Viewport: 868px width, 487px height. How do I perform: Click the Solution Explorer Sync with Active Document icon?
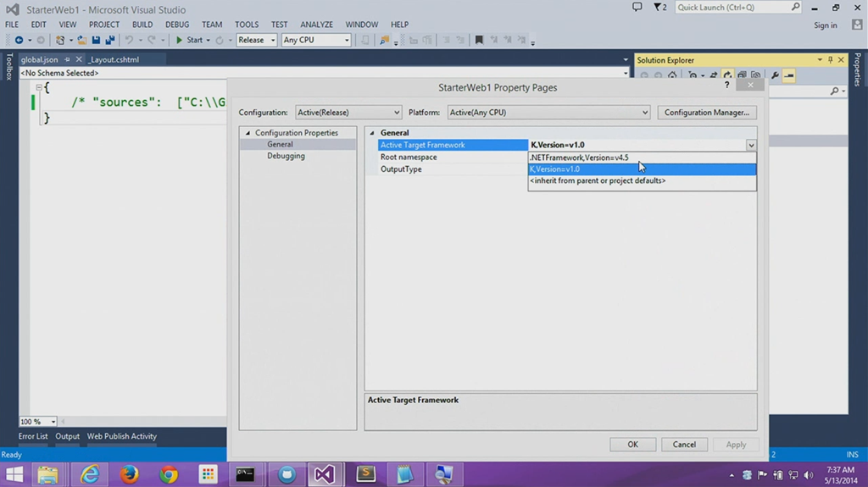tap(714, 75)
